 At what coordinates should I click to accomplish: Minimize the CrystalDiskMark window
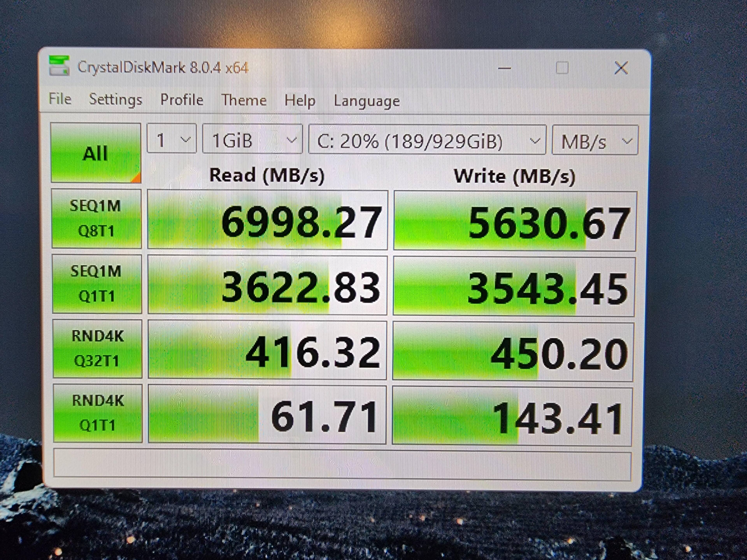(505, 68)
